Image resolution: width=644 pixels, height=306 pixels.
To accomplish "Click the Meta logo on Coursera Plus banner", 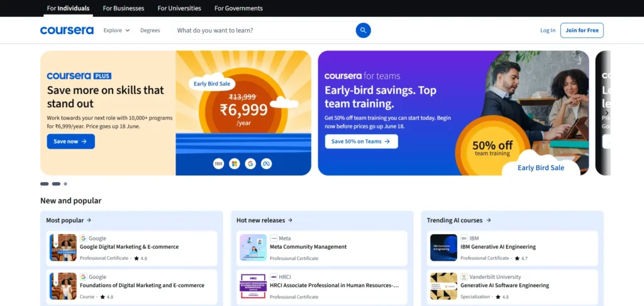I will coord(266,164).
